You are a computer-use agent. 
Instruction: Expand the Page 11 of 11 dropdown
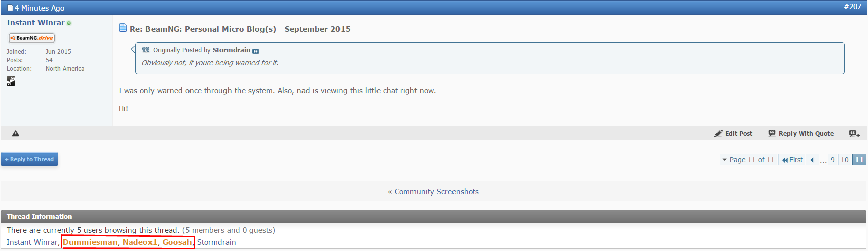pos(748,160)
